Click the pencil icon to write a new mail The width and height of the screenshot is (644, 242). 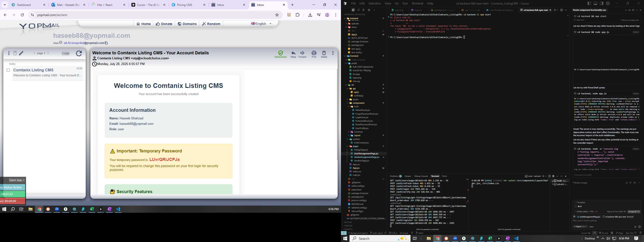pyautogui.click(x=22, y=53)
